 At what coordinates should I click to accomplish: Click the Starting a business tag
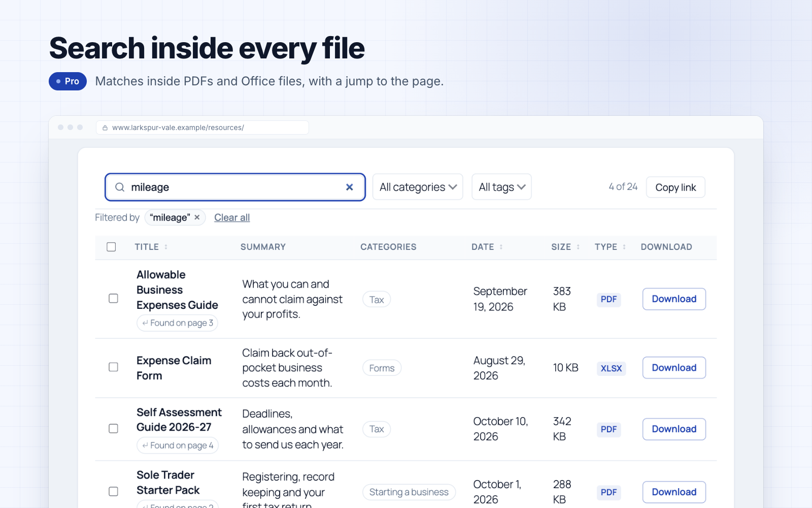409,492
